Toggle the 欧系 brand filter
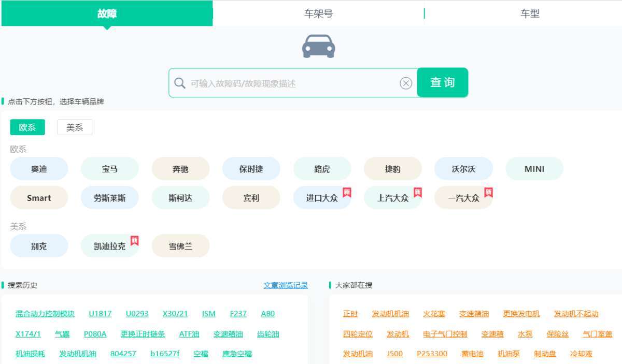This screenshot has width=622, height=364. (27, 127)
